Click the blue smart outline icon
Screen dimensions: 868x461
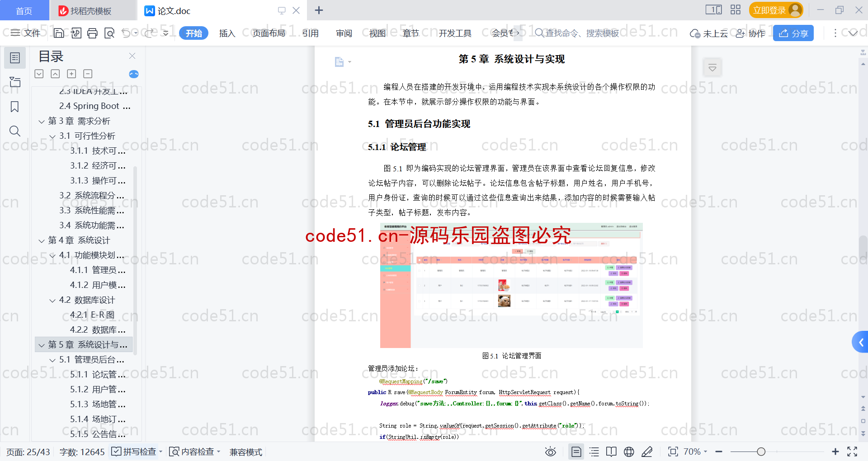pos(134,74)
